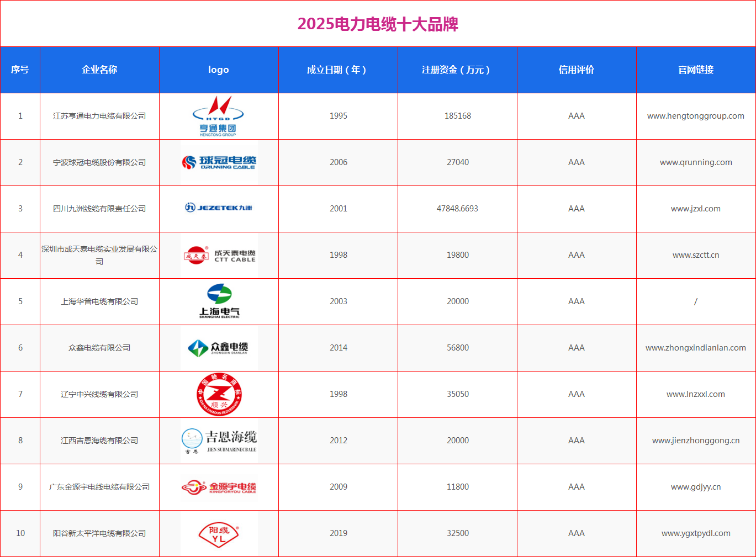This screenshot has height=557, width=756.
Task: Click the Hengtong Group logo
Action: click(x=218, y=116)
